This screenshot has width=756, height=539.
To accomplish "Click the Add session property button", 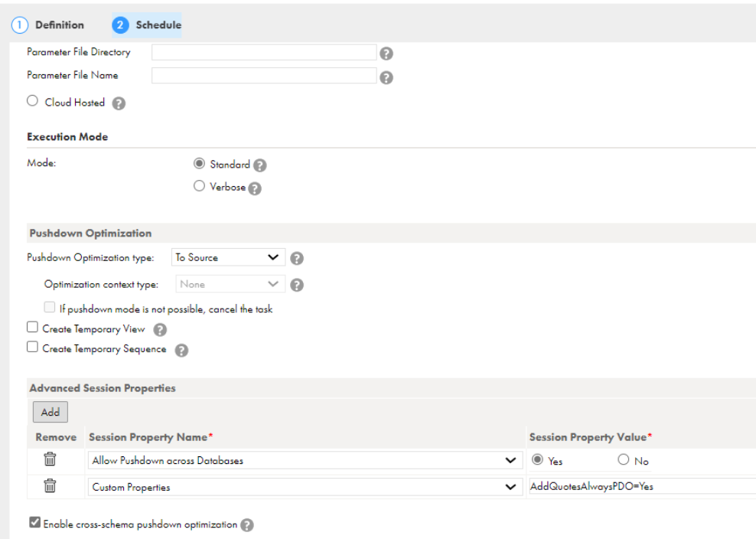I will click(51, 412).
